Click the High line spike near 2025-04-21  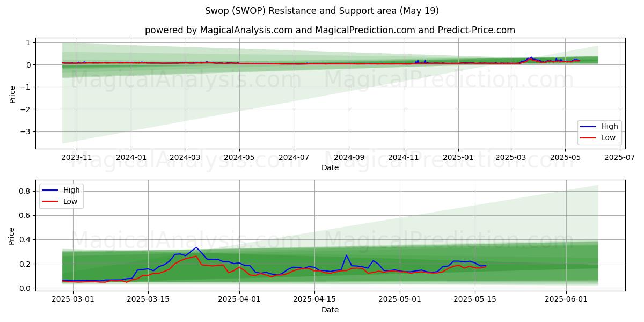coord(347,255)
